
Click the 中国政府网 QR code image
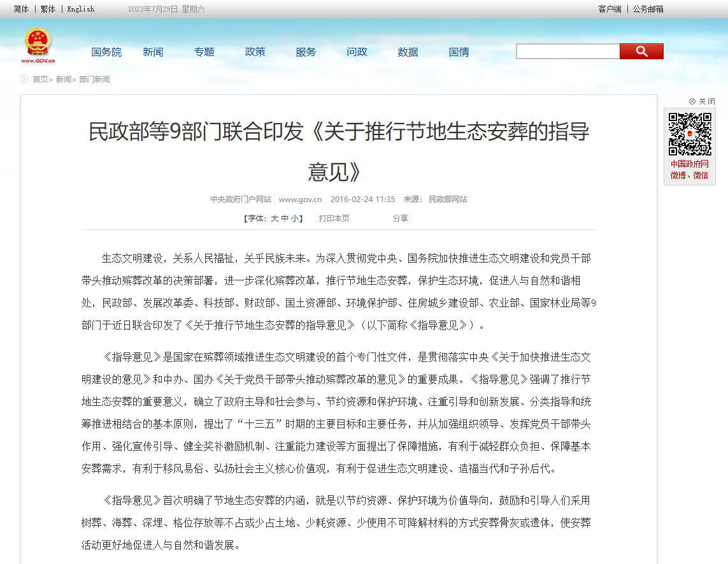tap(689, 136)
